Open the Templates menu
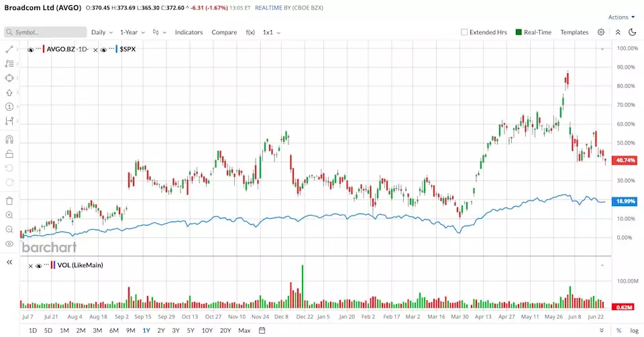Viewport: 644px width, 337px height. (575, 32)
